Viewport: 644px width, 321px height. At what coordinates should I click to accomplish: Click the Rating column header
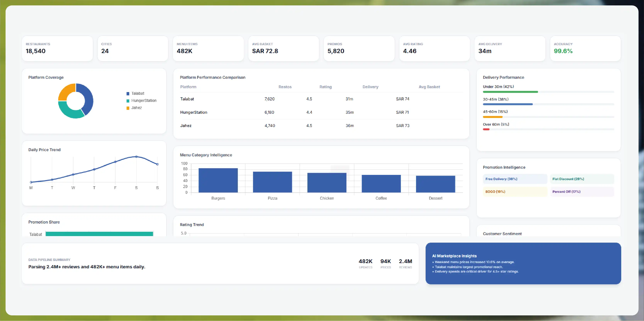326,87
